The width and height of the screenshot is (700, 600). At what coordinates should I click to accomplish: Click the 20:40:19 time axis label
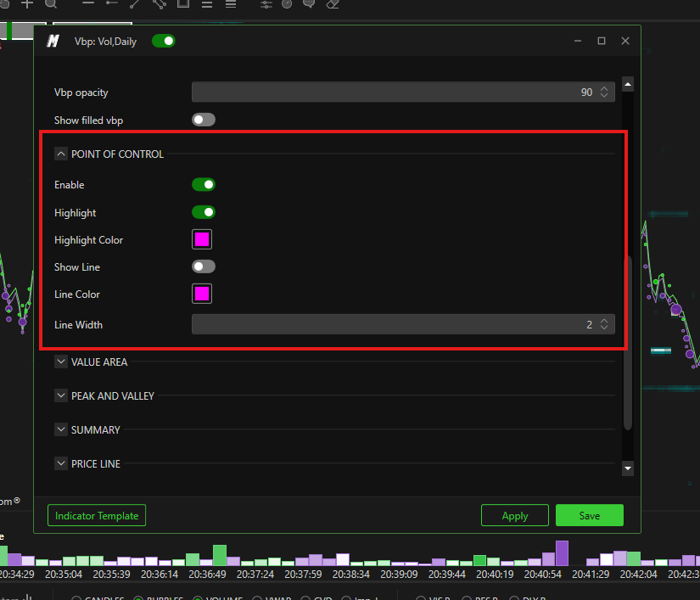(495, 574)
